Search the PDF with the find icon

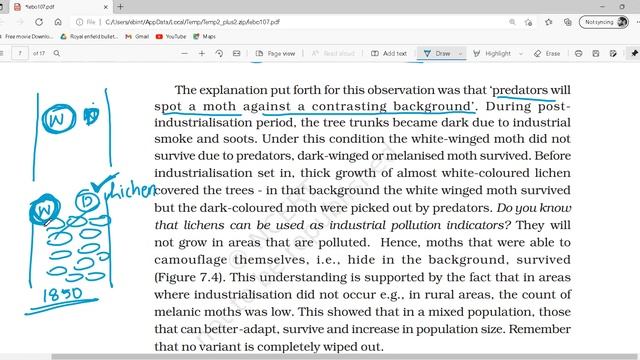click(x=57, y=53)
